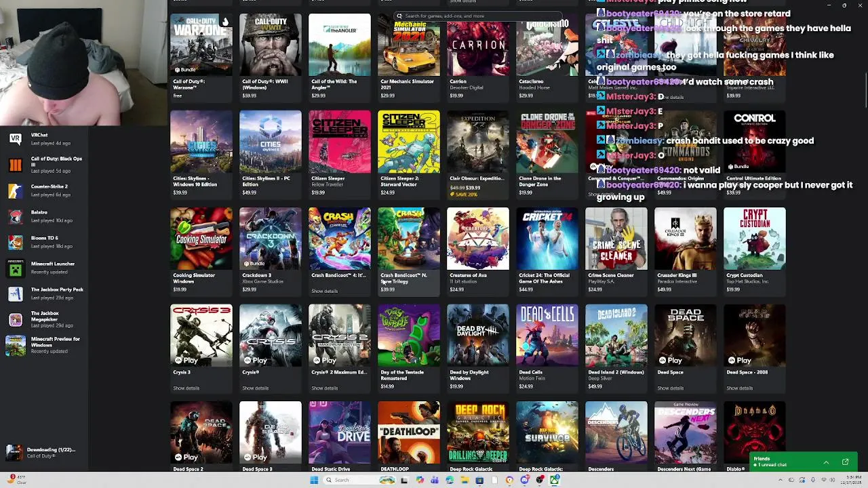Switch to the Xbox app taskbar icon
Screen dimensions: 868x488
(555, 480)
